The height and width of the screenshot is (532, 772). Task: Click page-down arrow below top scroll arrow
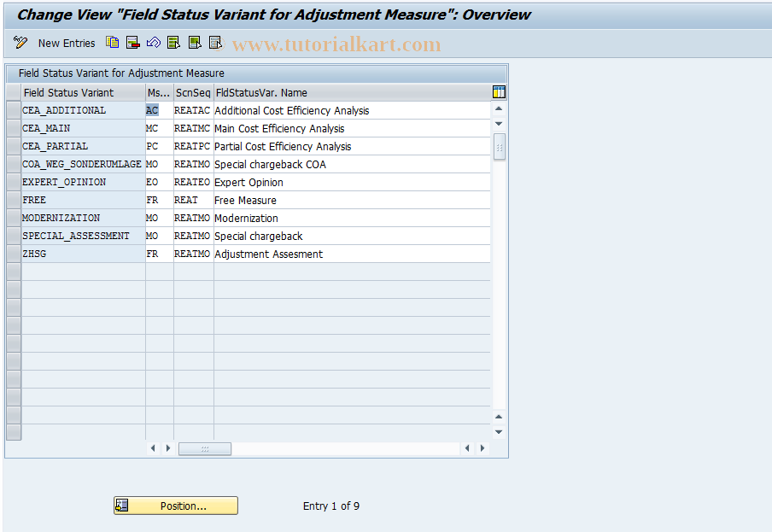(499, 124)
